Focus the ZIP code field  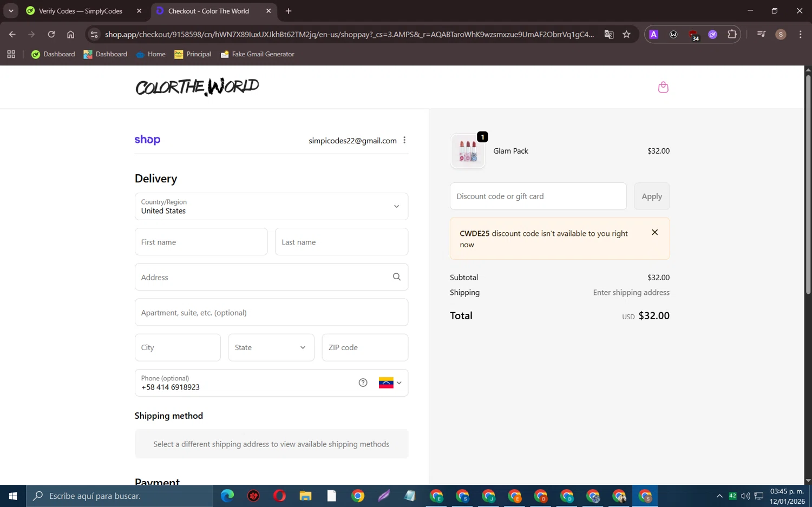[x=365, y=347]
